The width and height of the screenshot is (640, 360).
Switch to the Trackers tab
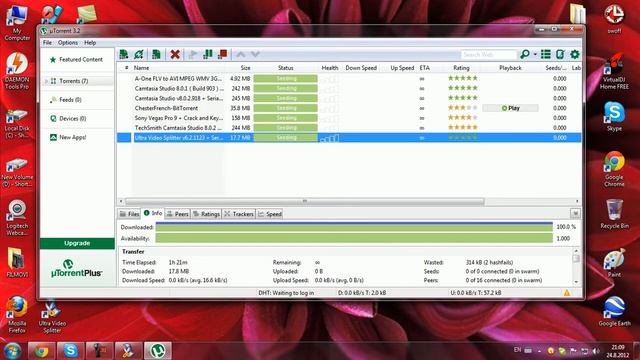(239, 214)
